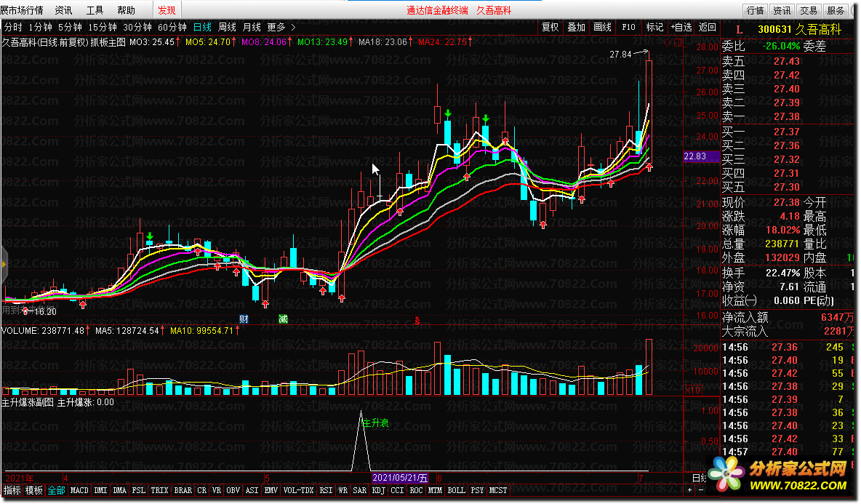Click the 交易 button at top right
Screen dimensions: 861x504
coord(809,10)
